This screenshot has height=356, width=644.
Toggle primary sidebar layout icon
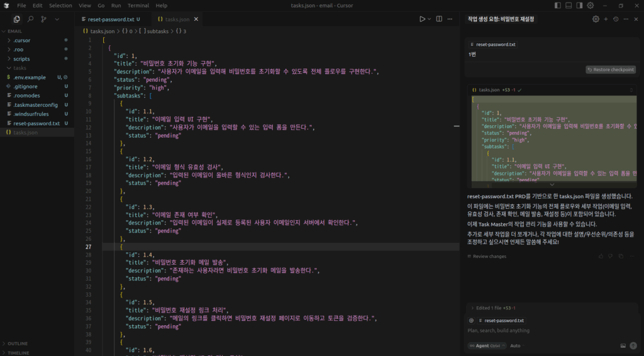point(557,5)
